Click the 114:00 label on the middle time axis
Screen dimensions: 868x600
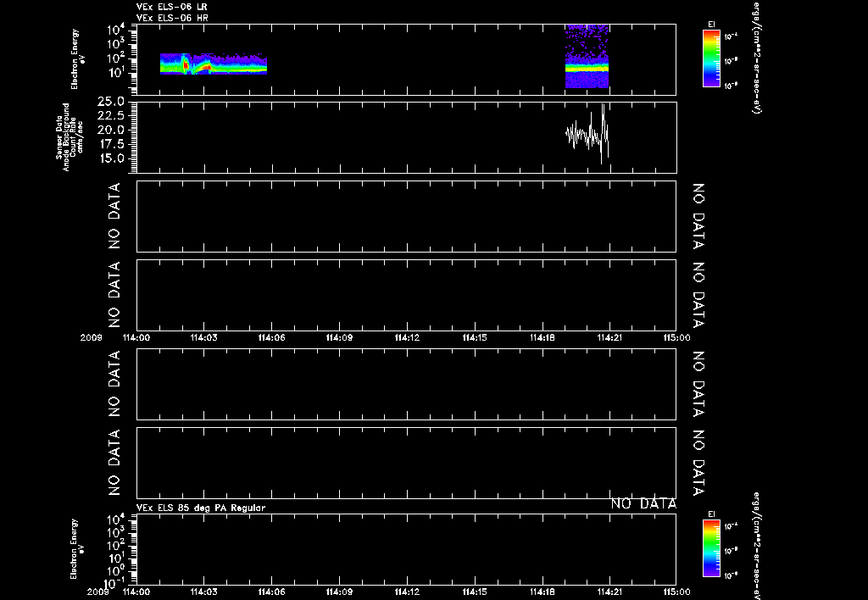[136, 337]
